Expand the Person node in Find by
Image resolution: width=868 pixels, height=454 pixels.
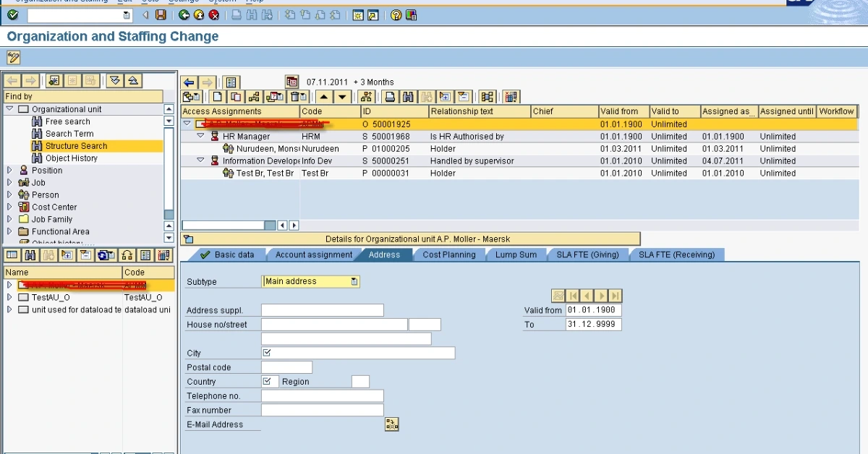pyautogui.click(x=9, y=195)
